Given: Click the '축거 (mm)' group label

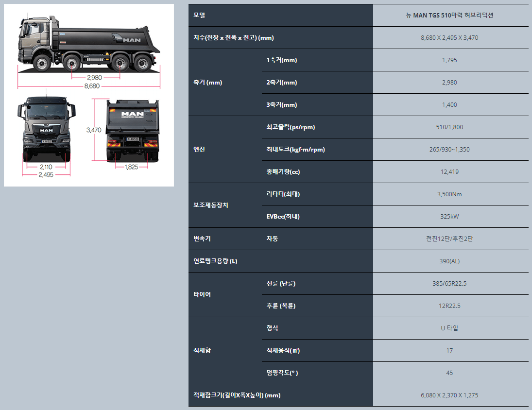Looking at the screenshot, I should click(x=207, y=83).
